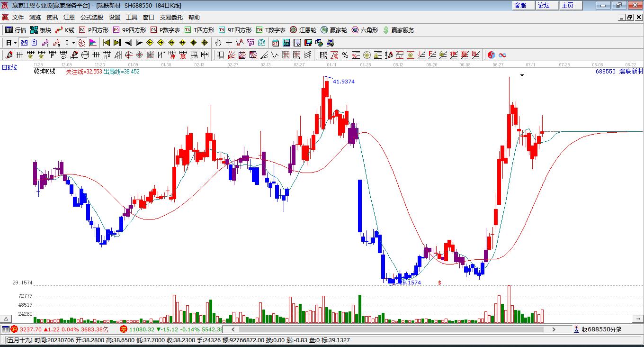The height and width of the screenshot is (347, 644).
Task: Open the 资讯 menu
Action: point(52,18)
